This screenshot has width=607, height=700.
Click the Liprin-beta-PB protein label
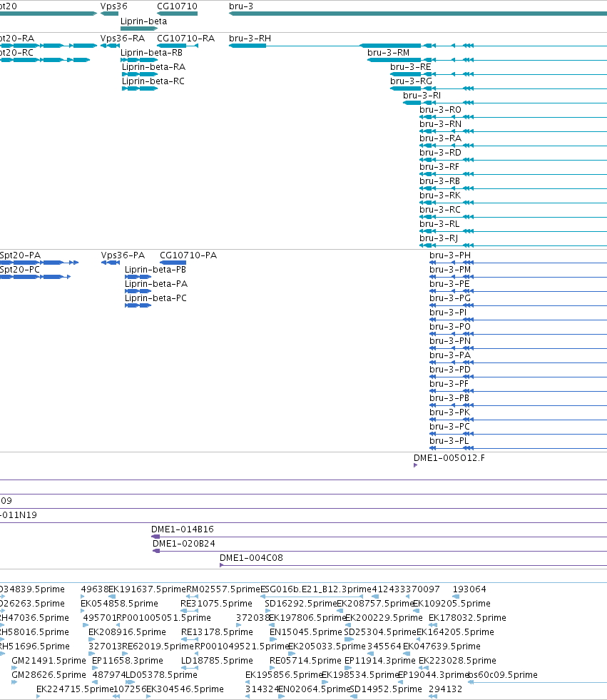pyautogui.click(x=155, y=270)
